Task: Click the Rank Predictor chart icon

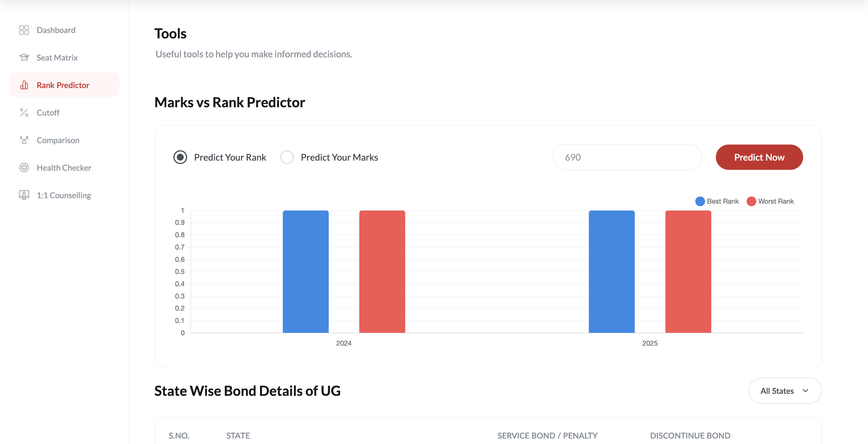Action: [x=24, y=85]
